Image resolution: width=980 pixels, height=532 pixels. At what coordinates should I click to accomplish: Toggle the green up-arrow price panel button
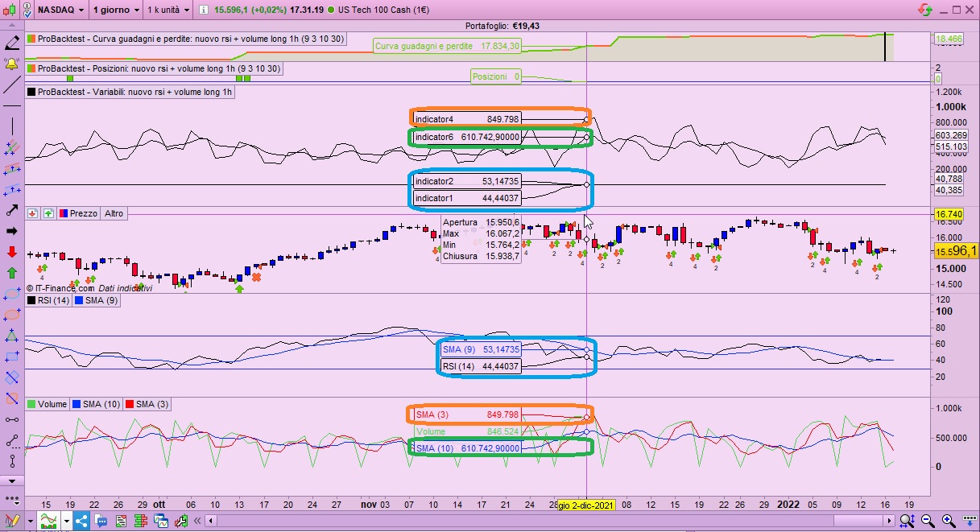[x=48, y=213]
